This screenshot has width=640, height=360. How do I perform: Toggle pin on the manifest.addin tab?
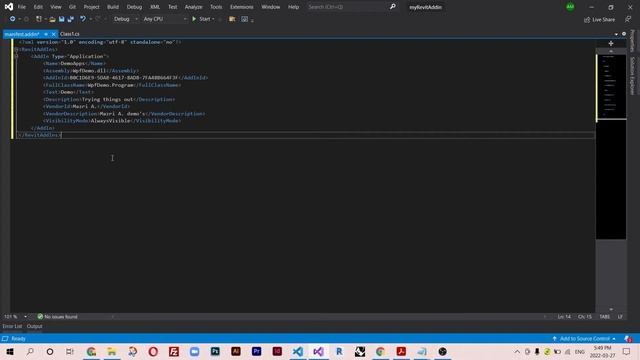coord(46,34)
